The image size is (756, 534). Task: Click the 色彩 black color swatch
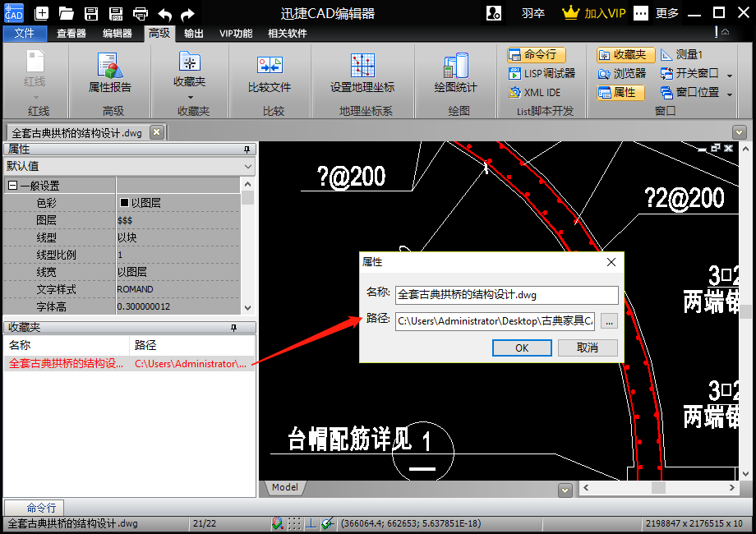(x=124, y=202)
